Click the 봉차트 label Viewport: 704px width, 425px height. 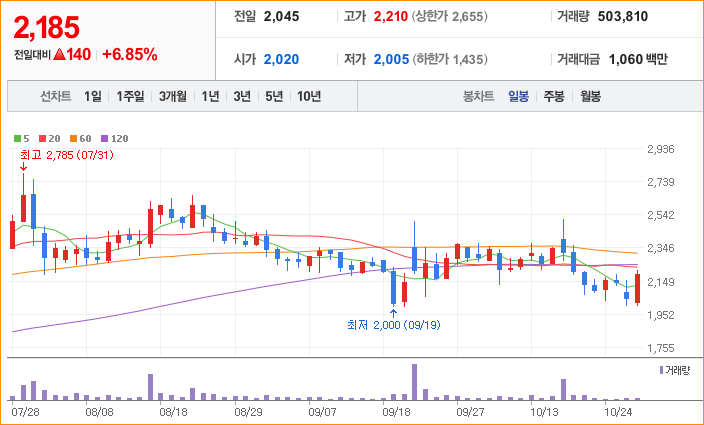click(479, 96)
